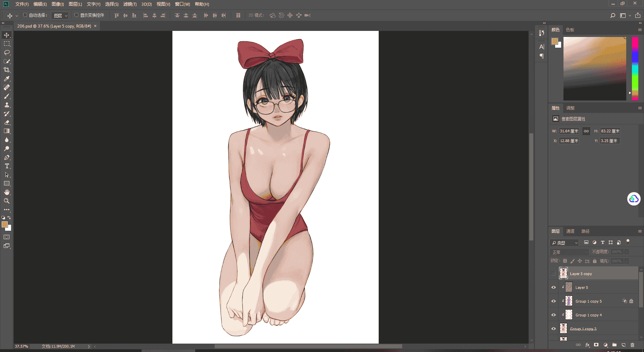
Task: Select the Rectangular Marquee tool
Action: coord(7,44)
